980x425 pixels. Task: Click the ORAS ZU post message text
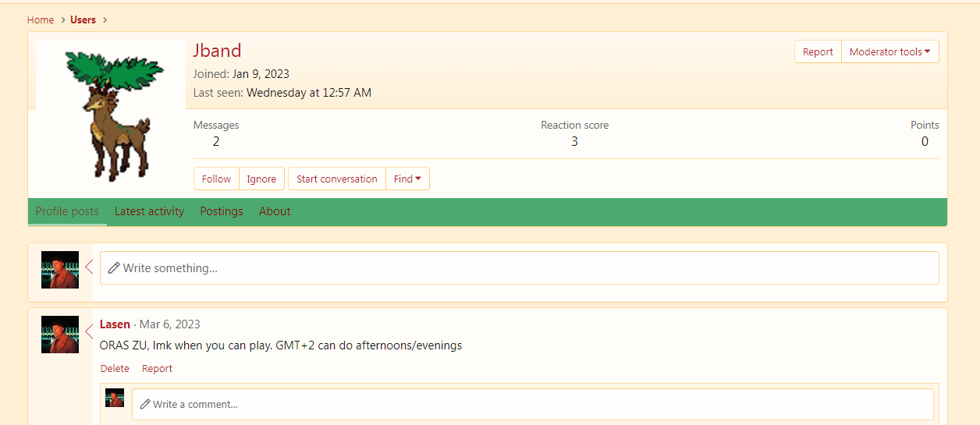(x=281, y=345)
